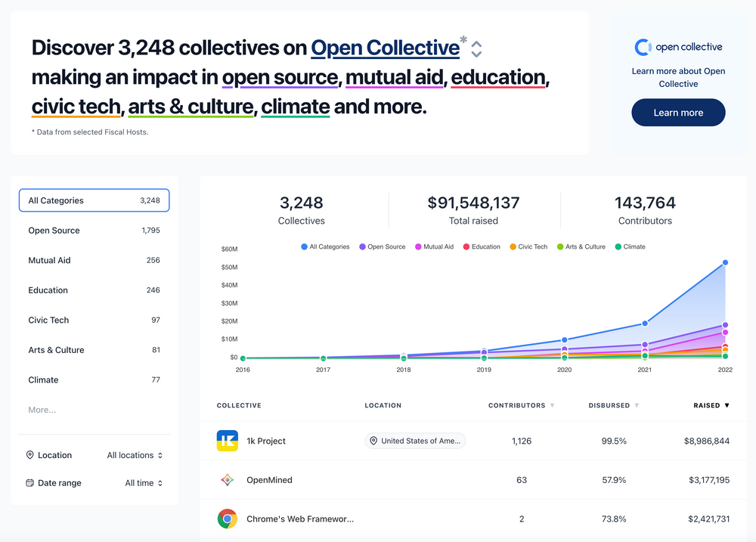Click the calendar icon next to Date range
The height and width of the screenshot is (542, 756).
(x=31, y=482)
